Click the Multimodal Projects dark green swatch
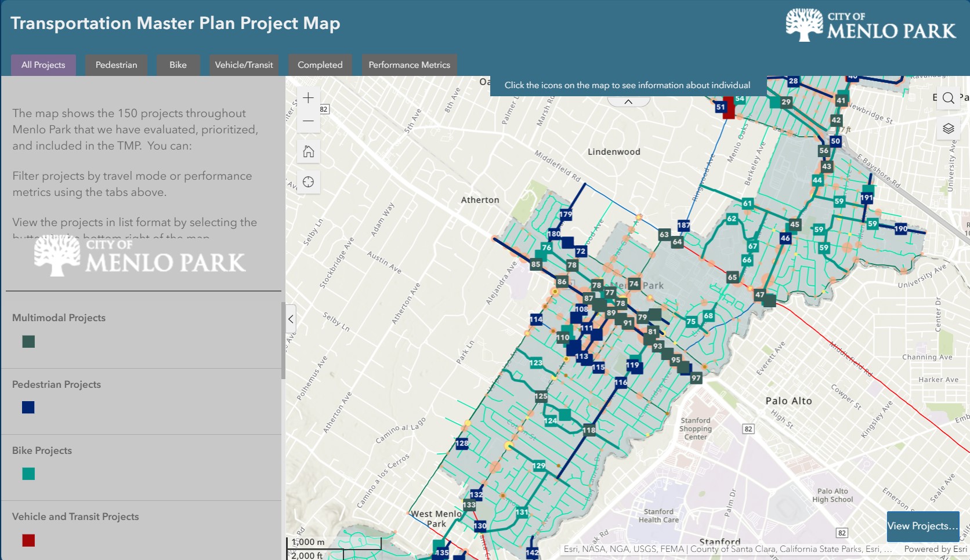The height and width of the screenshot is (560, 970). pyautogui.click(x=28, y=341)
